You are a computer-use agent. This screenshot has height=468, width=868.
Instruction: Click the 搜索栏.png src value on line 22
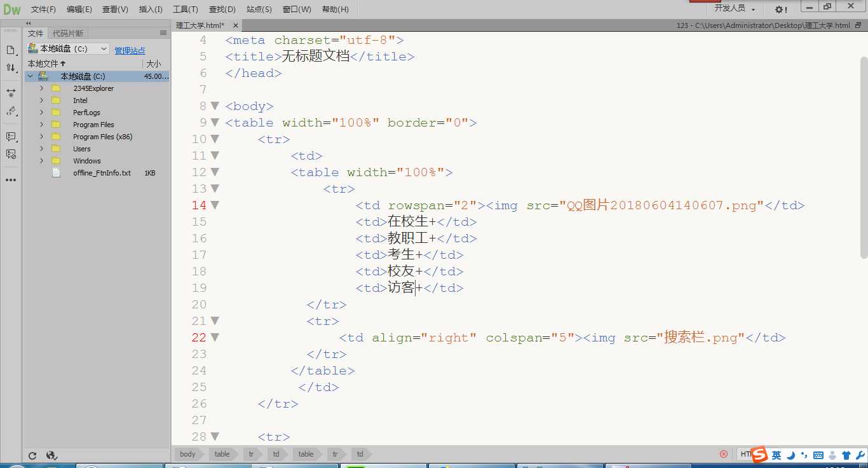pyautogui.click(x=701, y=338)
